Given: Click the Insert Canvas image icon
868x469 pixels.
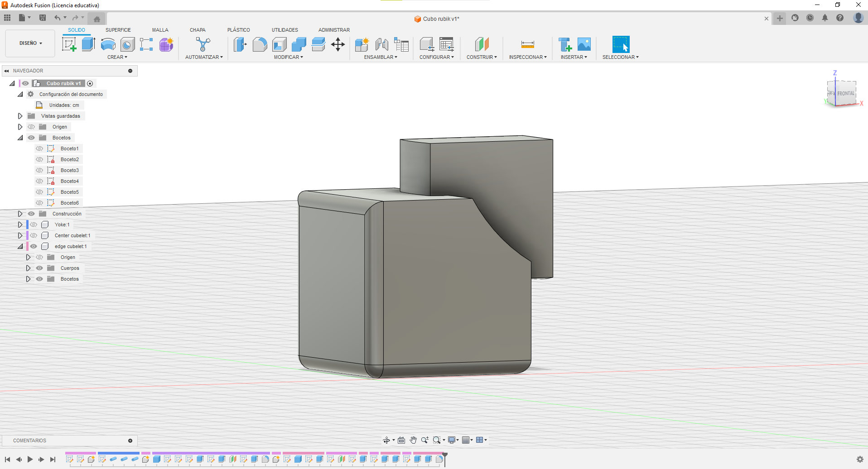Looking at the screenshot, I should tap(584, 44).
